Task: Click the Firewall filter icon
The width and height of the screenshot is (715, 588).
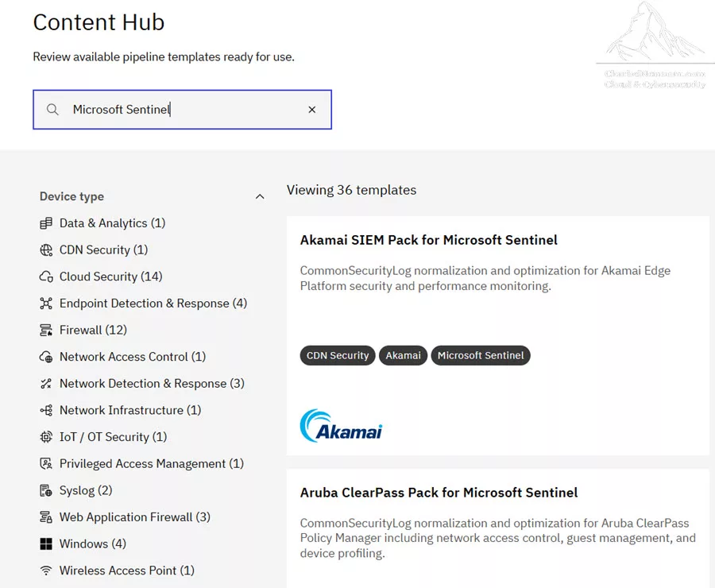Action: pyautogui.click(x=46, y=330)
